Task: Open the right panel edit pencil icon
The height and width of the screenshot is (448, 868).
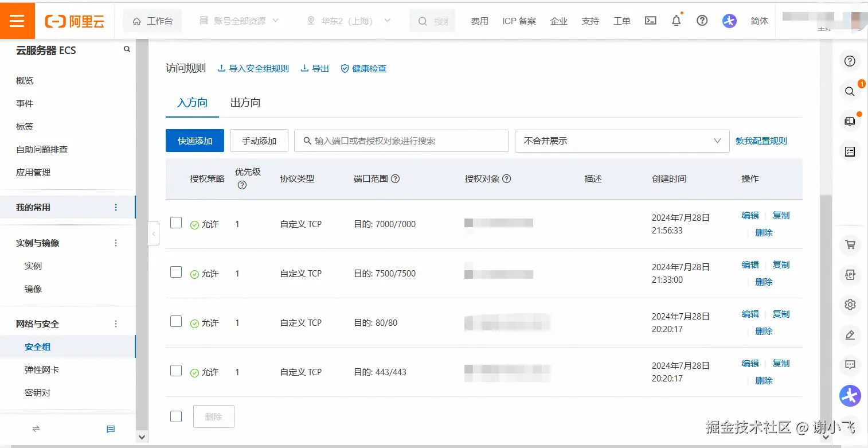Action: [x=850, y=334]
